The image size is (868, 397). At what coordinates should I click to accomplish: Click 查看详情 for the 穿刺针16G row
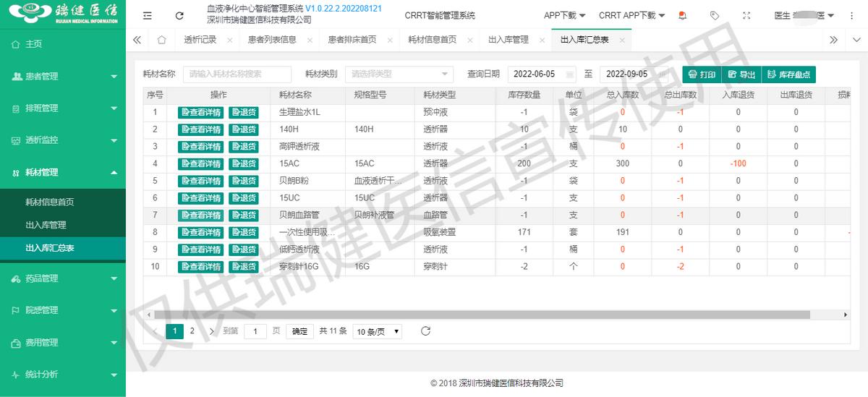[x=200, y=267]
